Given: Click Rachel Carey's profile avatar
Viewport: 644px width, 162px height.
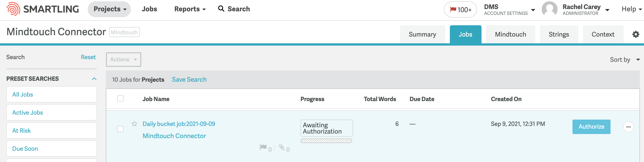Looking at the screenshot, I should 549,9.
